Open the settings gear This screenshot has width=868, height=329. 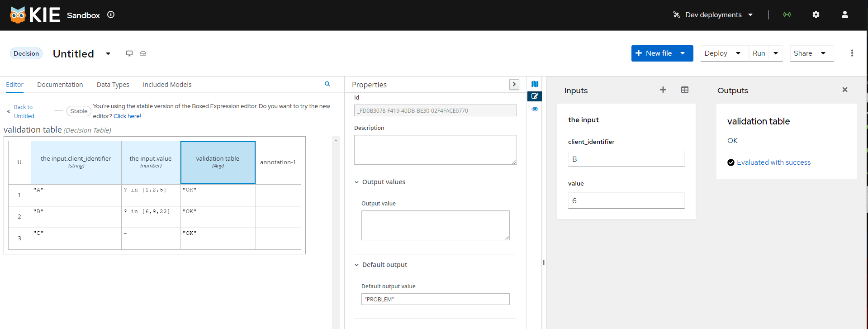tap(816, 14)
